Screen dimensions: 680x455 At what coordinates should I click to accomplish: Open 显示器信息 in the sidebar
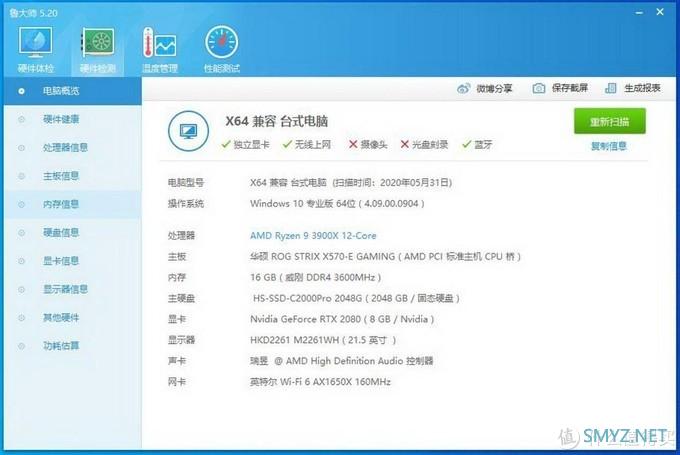pos(72,289)
